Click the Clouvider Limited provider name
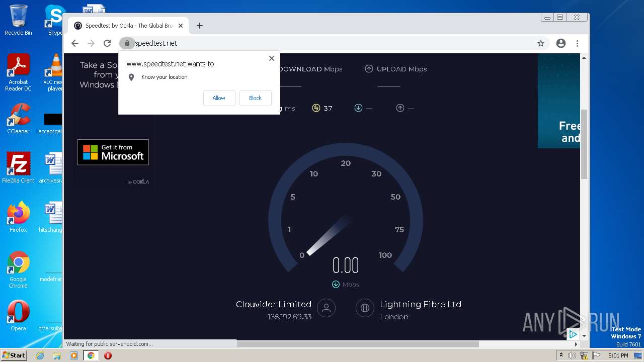Viewport: 644px width, 362px height. [x=274, y=304]
